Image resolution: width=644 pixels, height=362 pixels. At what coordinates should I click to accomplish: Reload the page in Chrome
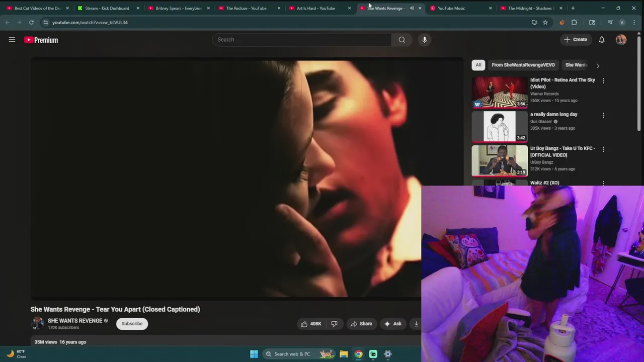coord(31,22)
